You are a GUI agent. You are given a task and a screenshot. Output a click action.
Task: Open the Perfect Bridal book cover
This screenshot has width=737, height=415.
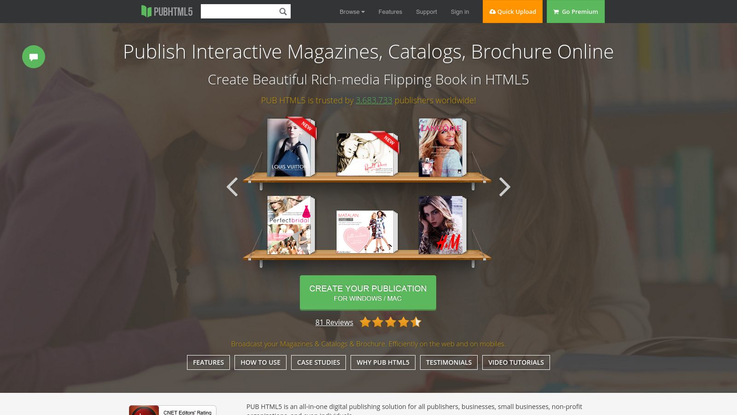coord(291,225)
